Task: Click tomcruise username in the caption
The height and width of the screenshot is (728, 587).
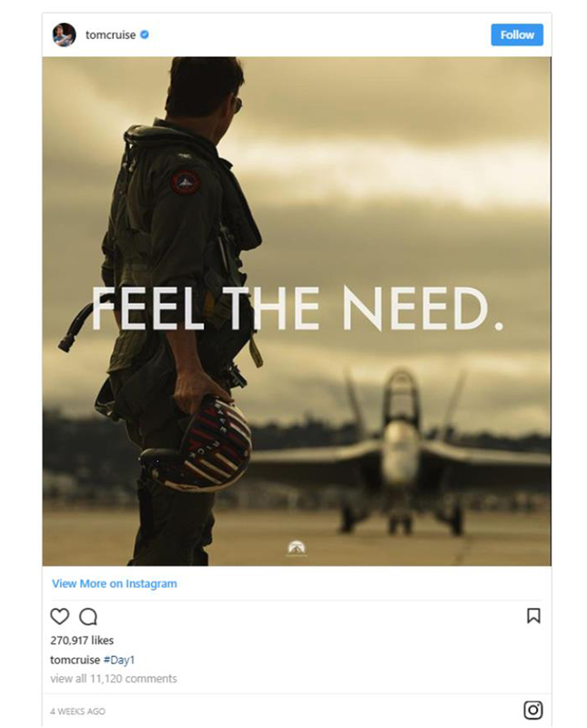Action: (x=76, y=660)
